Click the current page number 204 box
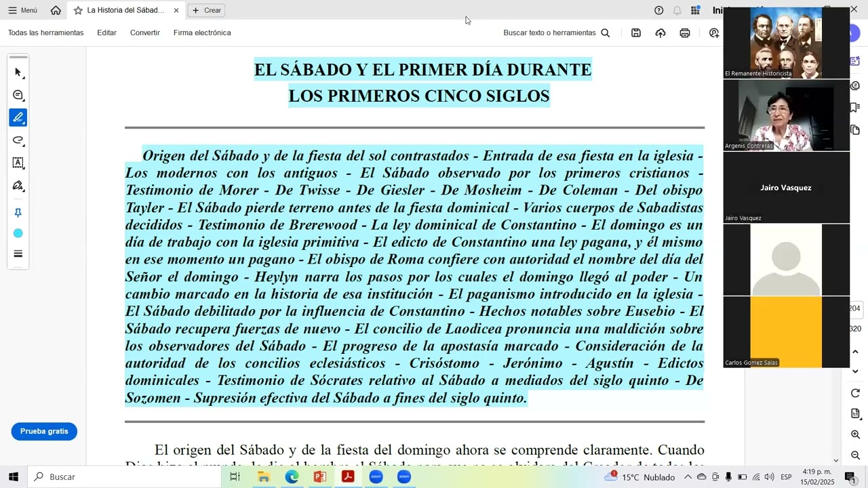The height and width of the screenshot is (488, 868). point(855,308)
